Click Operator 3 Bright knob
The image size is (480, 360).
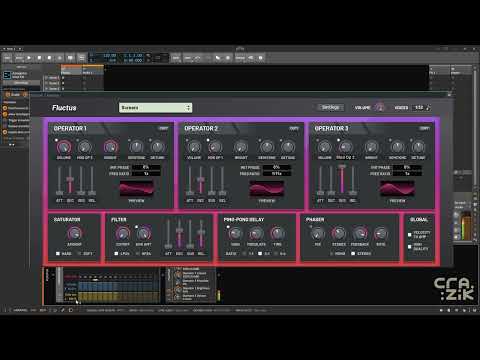pyautogui.click(x=371, y=147)
